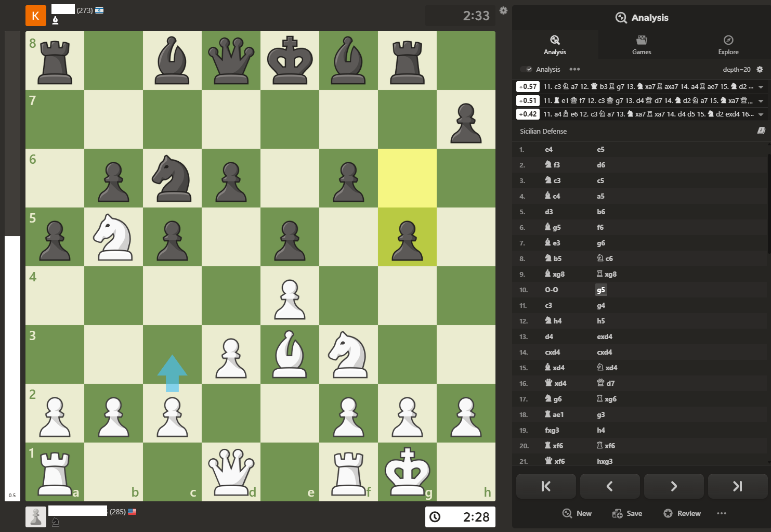Screen dimensions: 771x532
Task: Advance to the next move
Action: click(x=674, y=486)
